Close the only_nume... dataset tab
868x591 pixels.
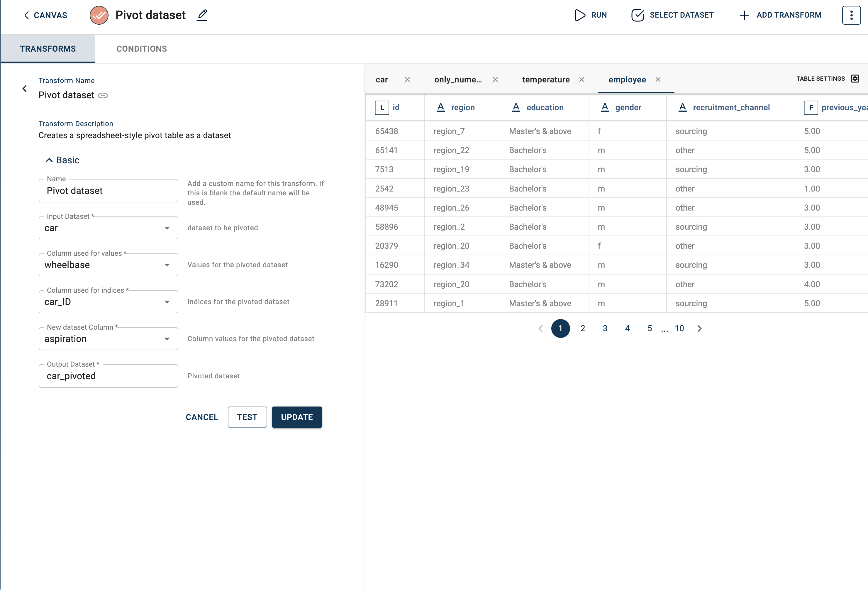pyautogui.click(x=495, y=79)
